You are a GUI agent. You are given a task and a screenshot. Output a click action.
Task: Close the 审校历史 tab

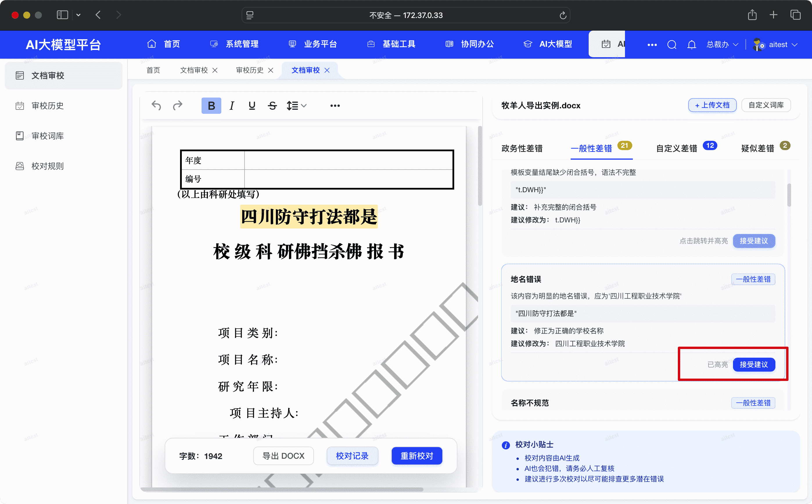tap(271, 70)
